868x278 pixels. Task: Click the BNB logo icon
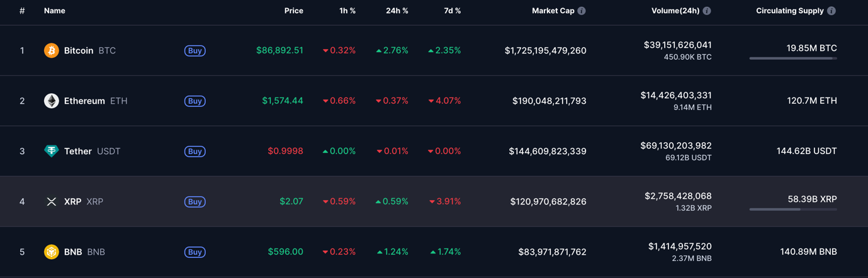52,252
